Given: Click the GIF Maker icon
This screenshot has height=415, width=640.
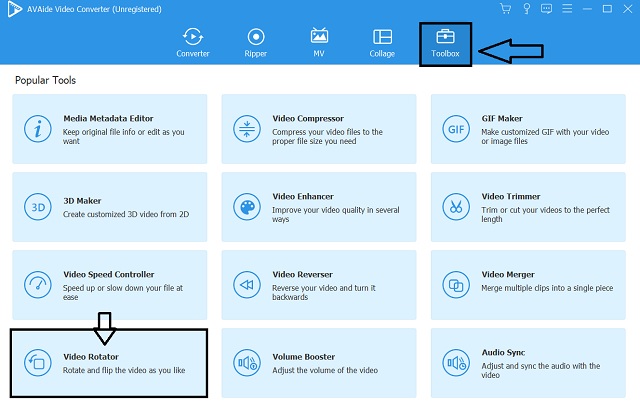Looking at the screenshot, I should tap(456, 129).
